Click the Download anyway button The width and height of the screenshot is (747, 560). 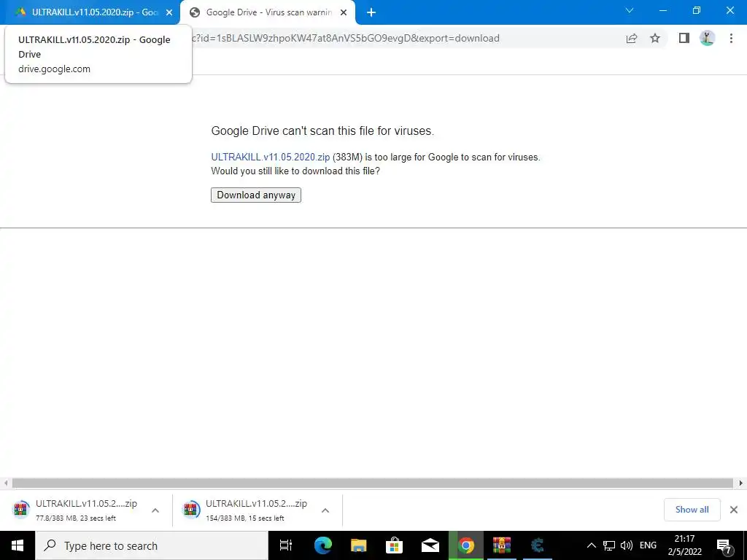point(256,195)
